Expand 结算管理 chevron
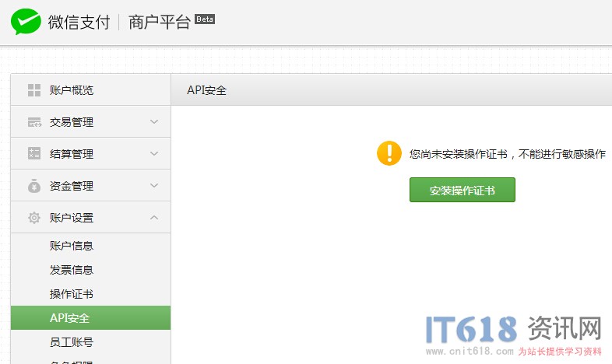612x364 pixels. 154,153
